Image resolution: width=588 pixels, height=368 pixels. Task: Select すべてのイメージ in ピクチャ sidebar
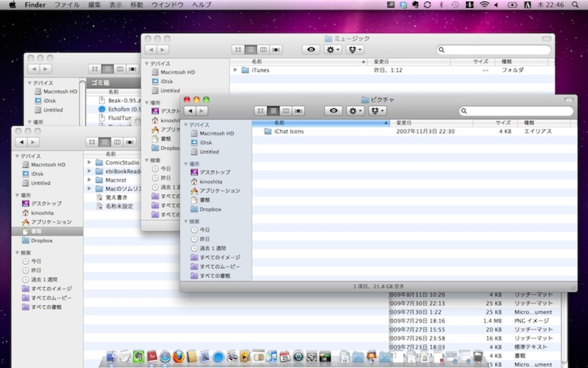(216, 257)
